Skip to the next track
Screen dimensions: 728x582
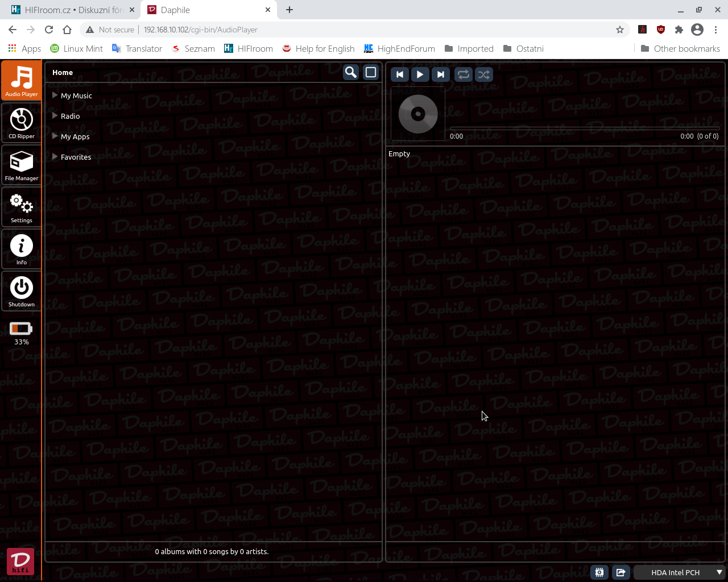coord(440,74)
